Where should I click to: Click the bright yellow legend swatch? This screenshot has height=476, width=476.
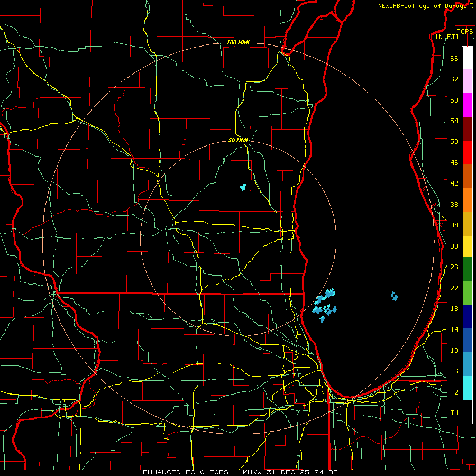point(467,246)
